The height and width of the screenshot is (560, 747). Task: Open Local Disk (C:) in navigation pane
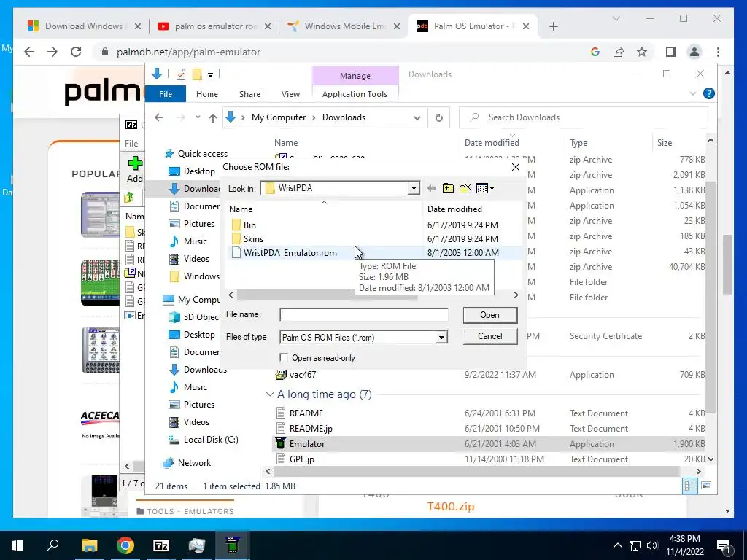tap(211, 440)
